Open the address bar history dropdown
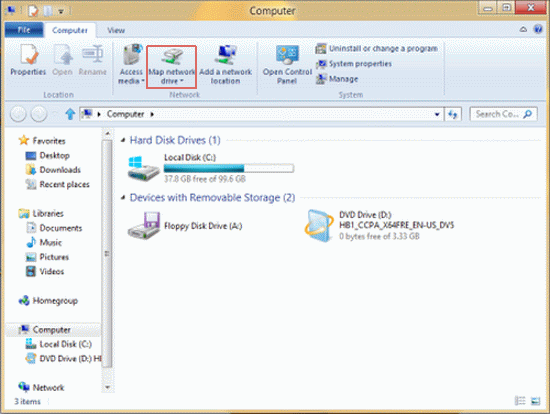550x414 pixels. point(437,114)
